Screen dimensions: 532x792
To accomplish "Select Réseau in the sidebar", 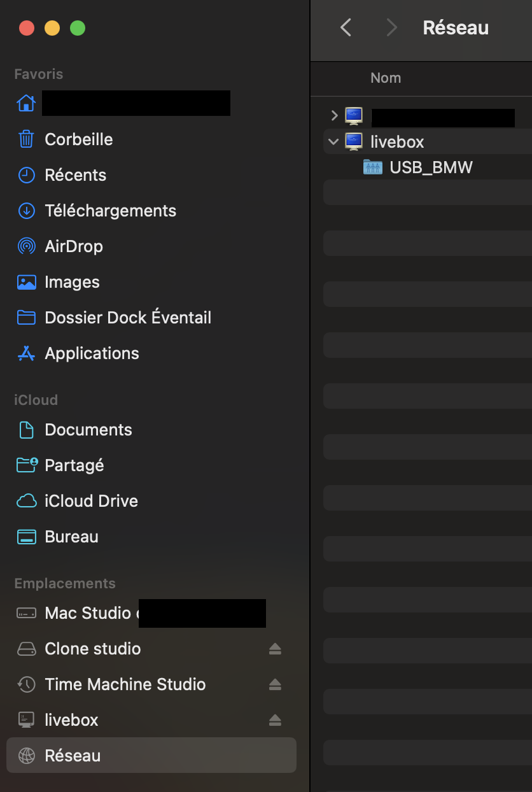I will tap(73, 756).
